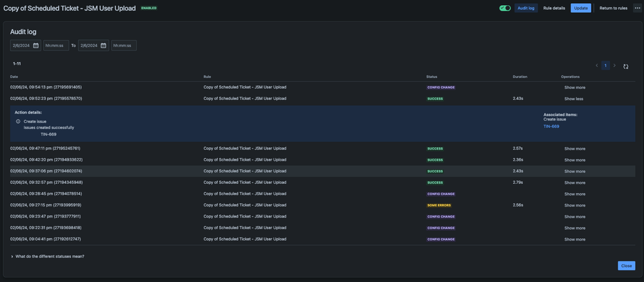Open the three-dots more actions menu
Image resolution: width=644 pixels, height=282 pixels.
pyautogui.click(x=637, y=8)
